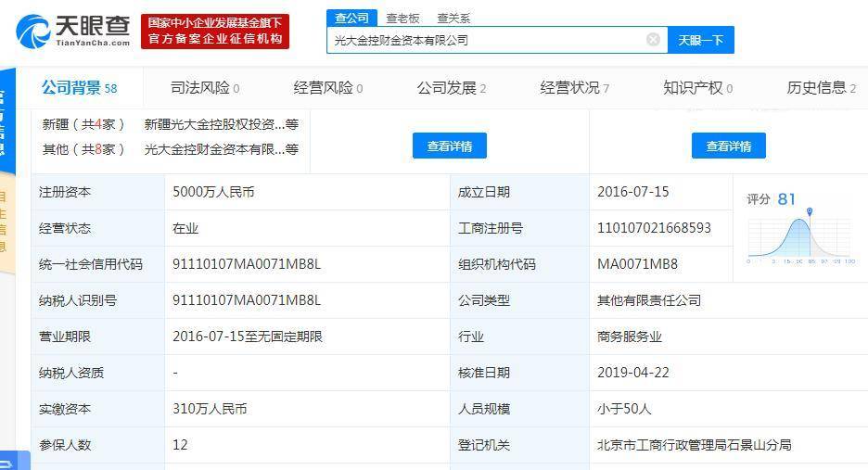Open the 历史信息 section tab
The width and height of the screenshot is (868, 470).
point(822,87)
